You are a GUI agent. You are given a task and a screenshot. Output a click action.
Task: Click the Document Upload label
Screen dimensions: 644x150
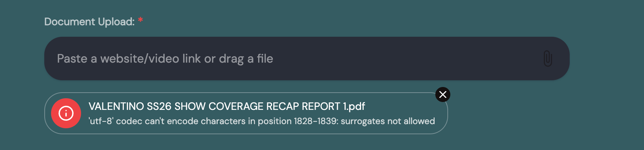89,22
